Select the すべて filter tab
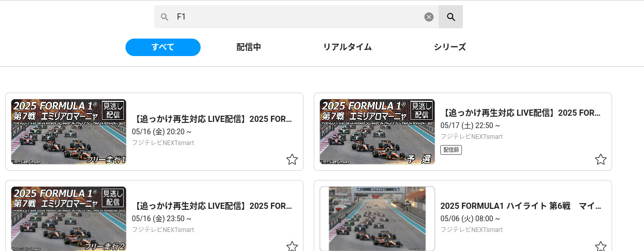The width and height of the screenshot is (644, 251). click(163, 47)
